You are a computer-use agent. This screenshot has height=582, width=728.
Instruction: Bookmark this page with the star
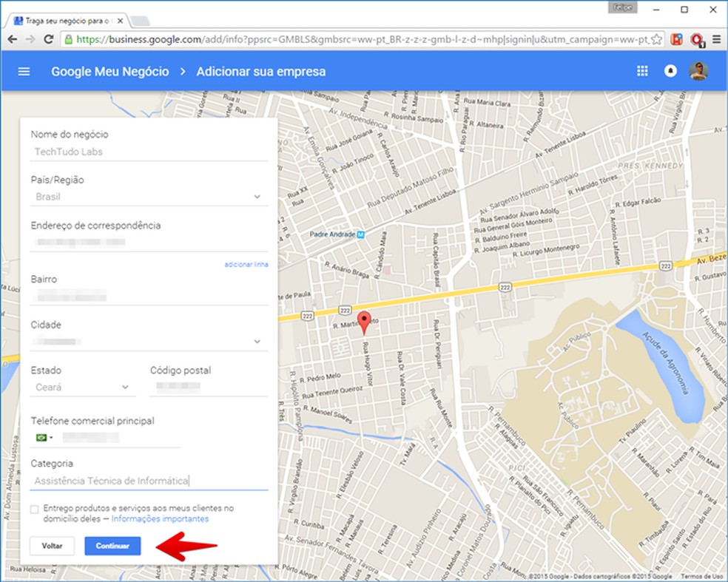tap(656, 39)
